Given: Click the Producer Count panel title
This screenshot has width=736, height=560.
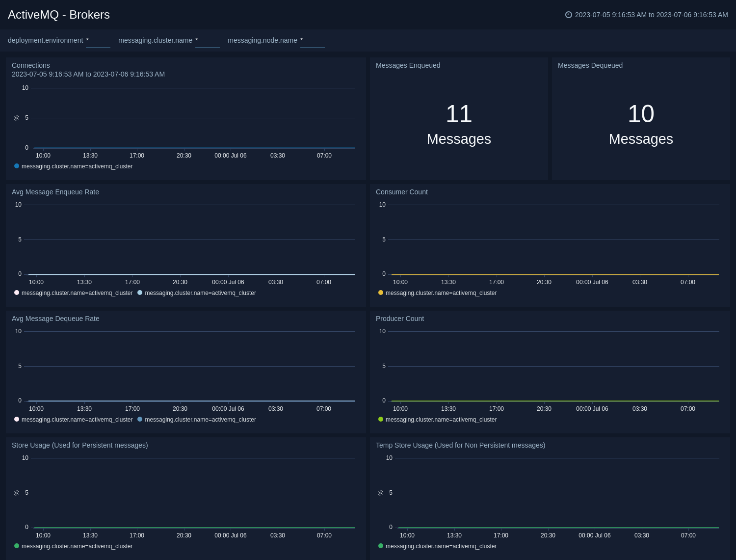Looking at the screenshot, I should pyautogui.click(x=400, y=319).
